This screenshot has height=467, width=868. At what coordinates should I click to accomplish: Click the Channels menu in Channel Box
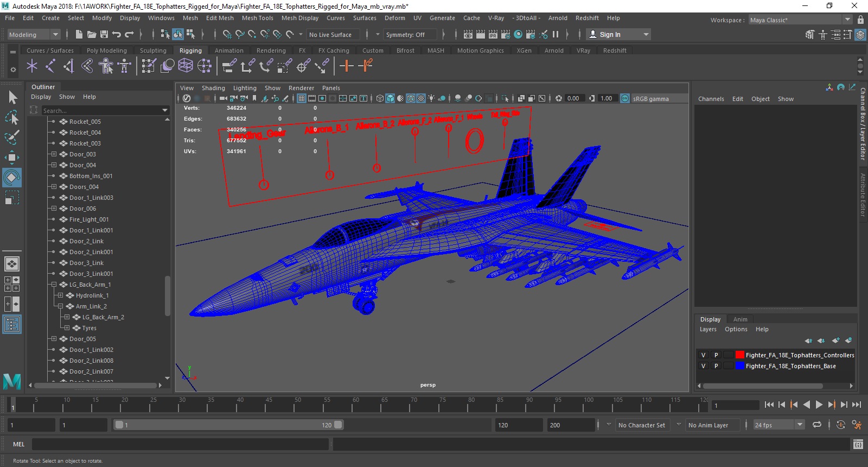[x=711, y=99]
